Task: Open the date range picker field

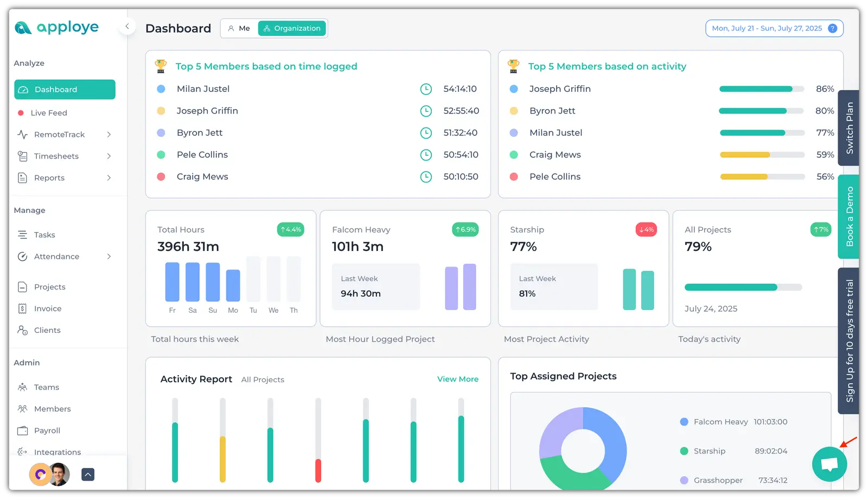Action: (x=766, y=28)
